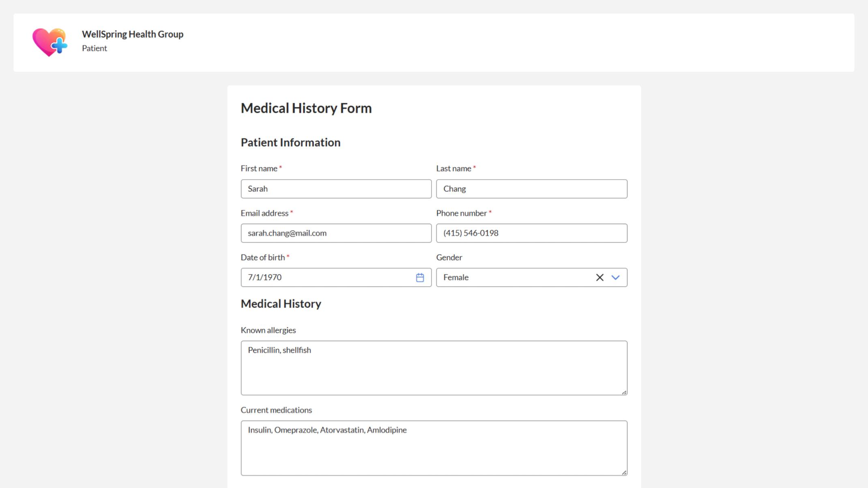Click the Patient Information heading
The image size is (868, 488).
pos(290,143)
